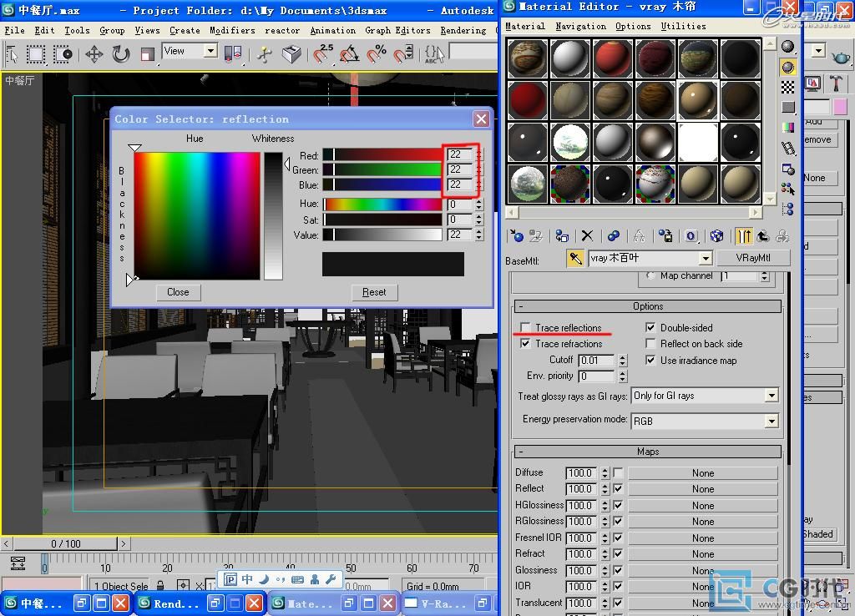Click the VRayMtl material type button
This screenshot has width=855, height=616.
pos(752,258)
